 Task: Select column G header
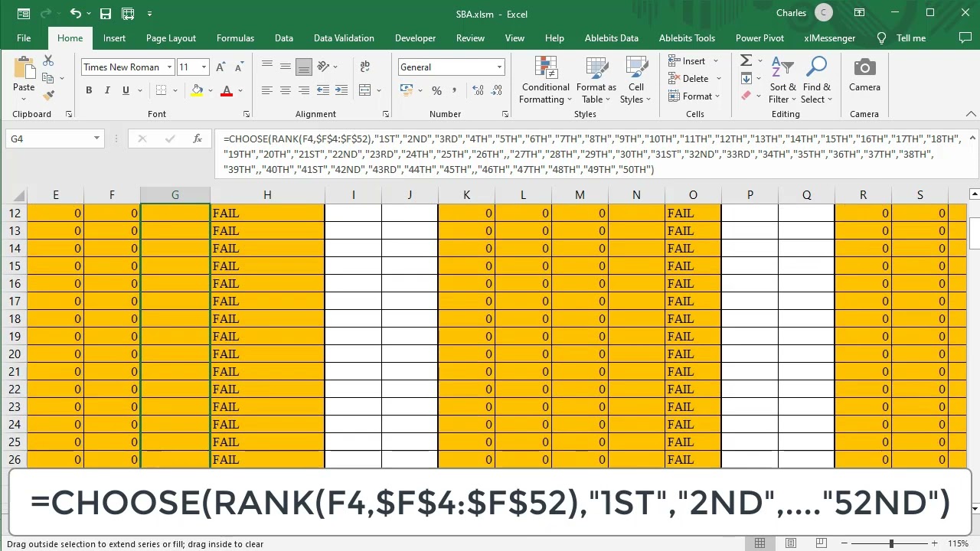click(x=175, y=195)
